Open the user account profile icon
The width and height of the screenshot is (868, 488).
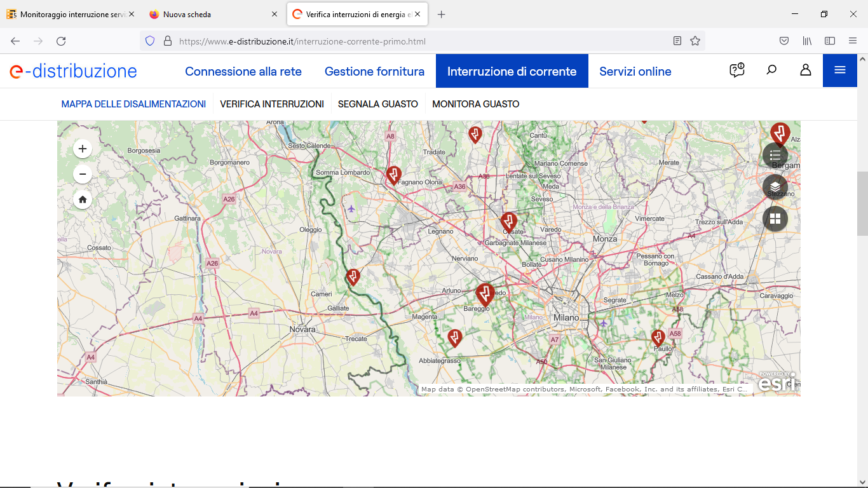[805, 71]
